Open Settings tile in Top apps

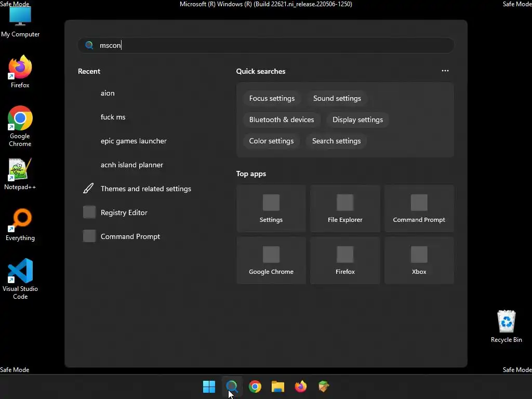[x=271, y=208]
